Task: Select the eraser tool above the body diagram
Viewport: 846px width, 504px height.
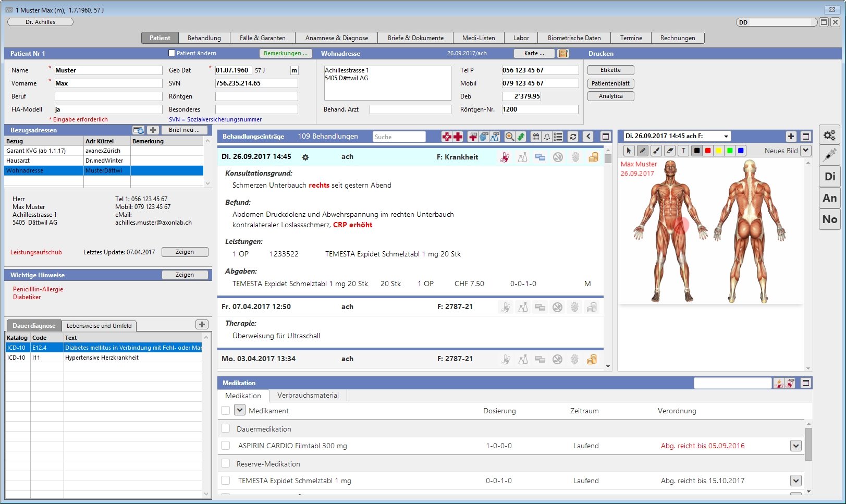Action: pos(670,151)
